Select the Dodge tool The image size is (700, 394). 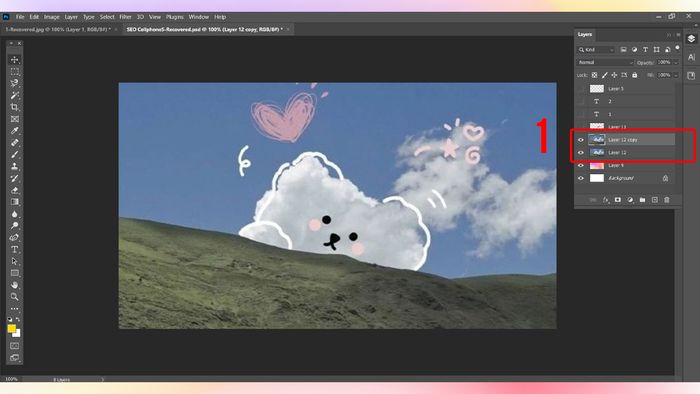pyautogui.click(x=15, y=225)
